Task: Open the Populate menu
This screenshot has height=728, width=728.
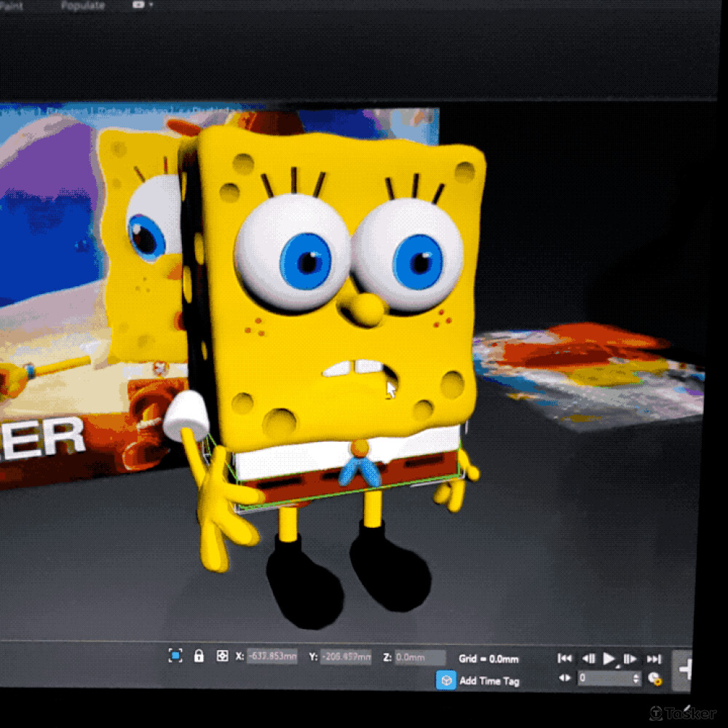Action: tap(82, 6)
